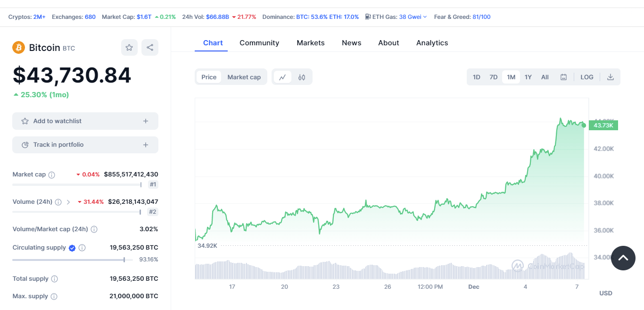The height and width of the screenshot is (310, 644).
Task: Open Fear & Greed 81/100 link
Action: (481, 17)
